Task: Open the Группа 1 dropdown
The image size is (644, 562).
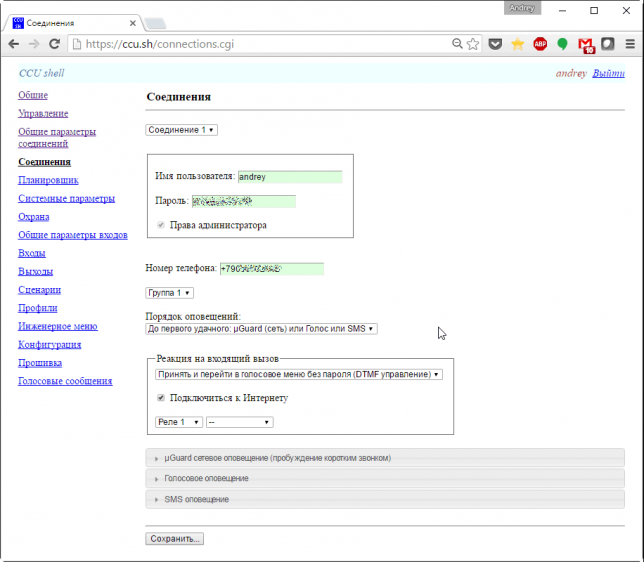Action: click(x=169, y=293)
